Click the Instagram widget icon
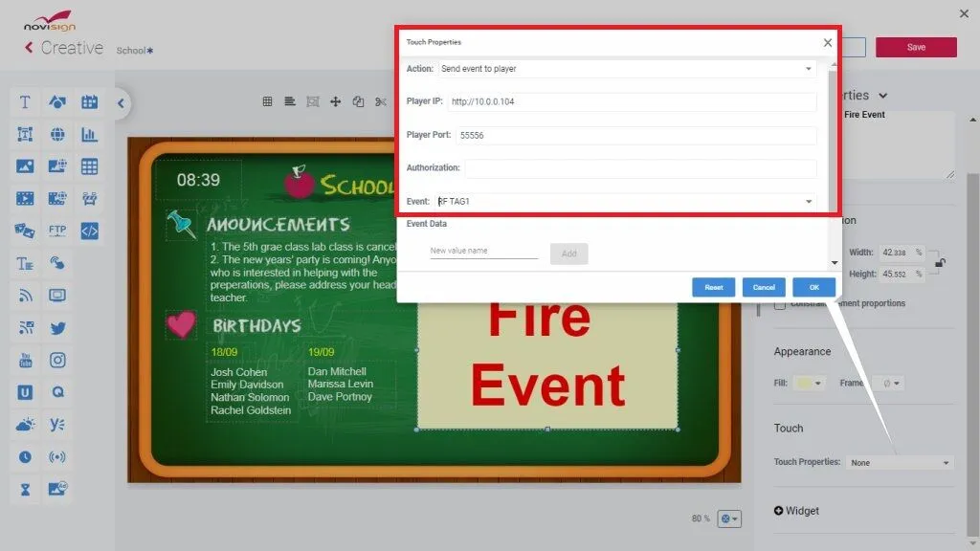Image resolution: width=980 pixels, height=551 pixels. click(57, 361)
